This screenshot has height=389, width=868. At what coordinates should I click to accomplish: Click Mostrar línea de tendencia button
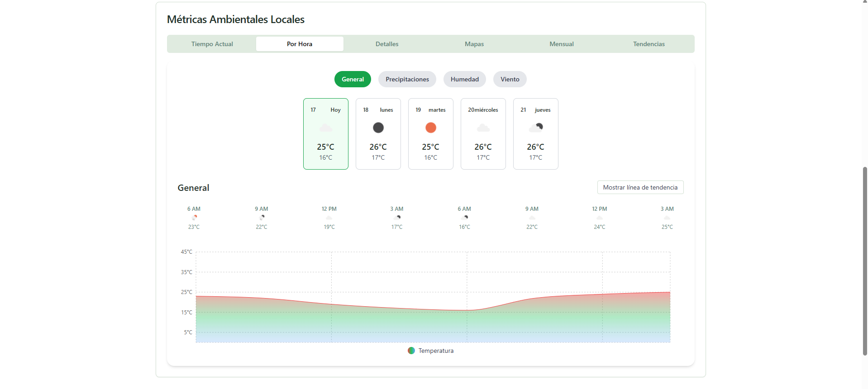click(640, 187)
